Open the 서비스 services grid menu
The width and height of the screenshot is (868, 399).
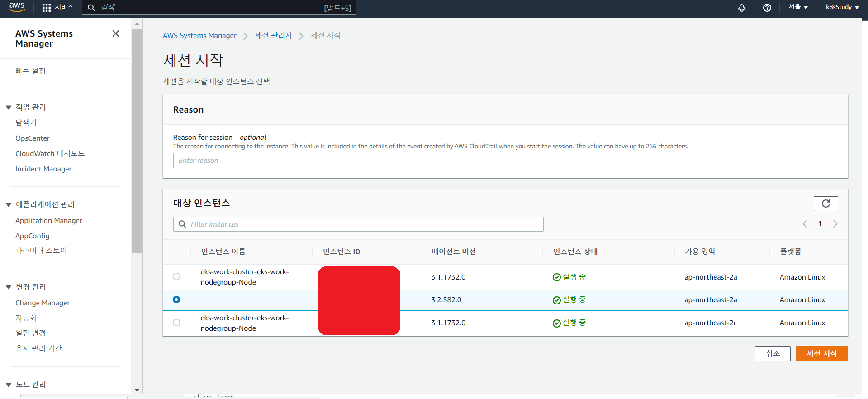(x=57, y=7)
